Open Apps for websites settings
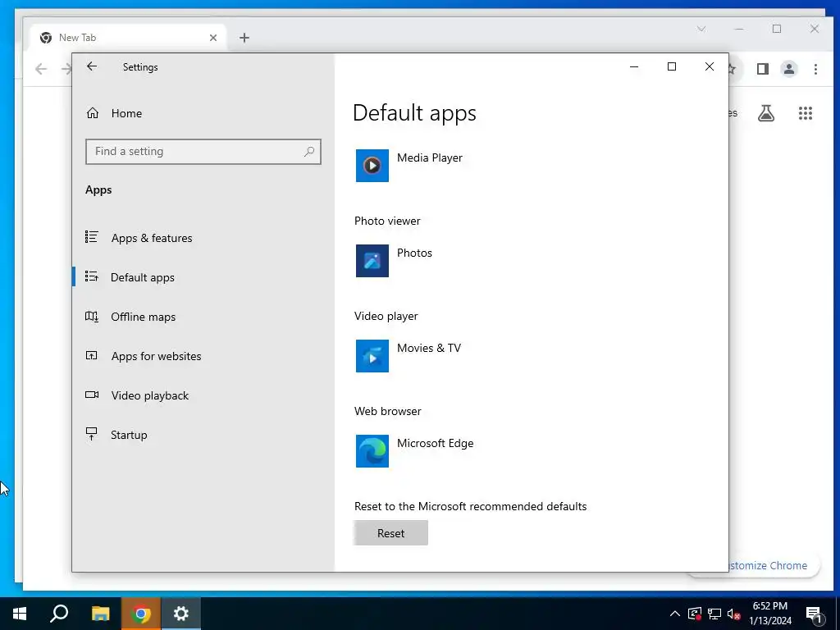This screenshot has width=840, height=630. coord(156,356)
